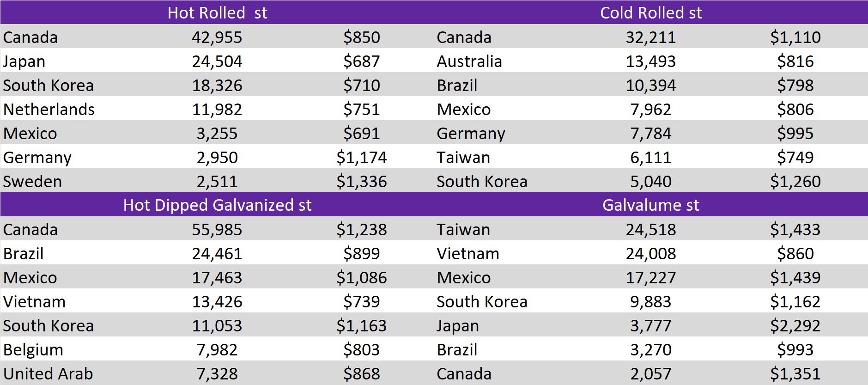Select the 55,985 volume cell
868x385 pixels.
pos(217,230)
